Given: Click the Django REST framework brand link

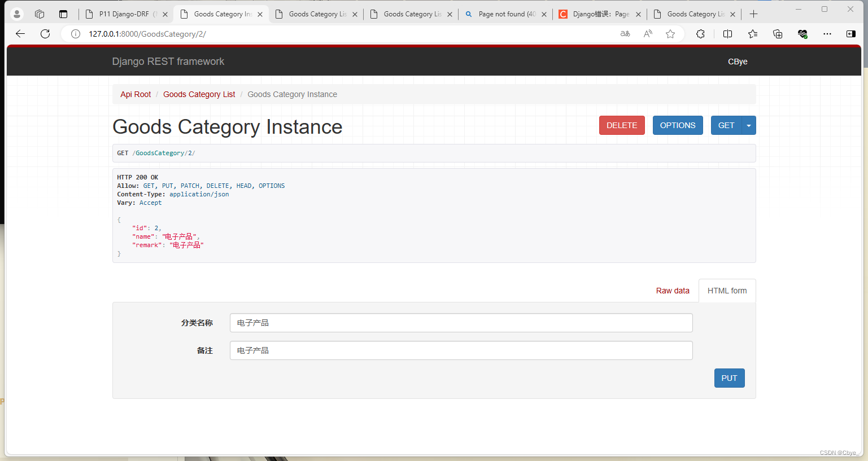Looking at the screenshot, I should (168, 62).
